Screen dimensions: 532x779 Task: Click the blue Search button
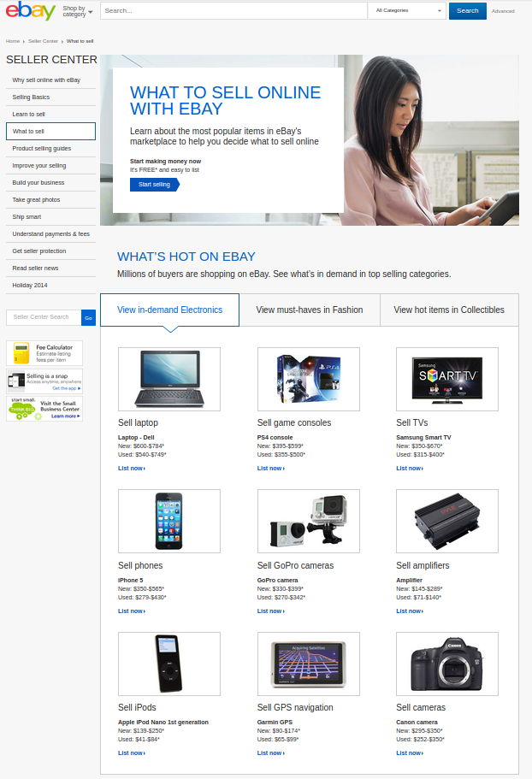pyautogui.click(x=468, y=10)
